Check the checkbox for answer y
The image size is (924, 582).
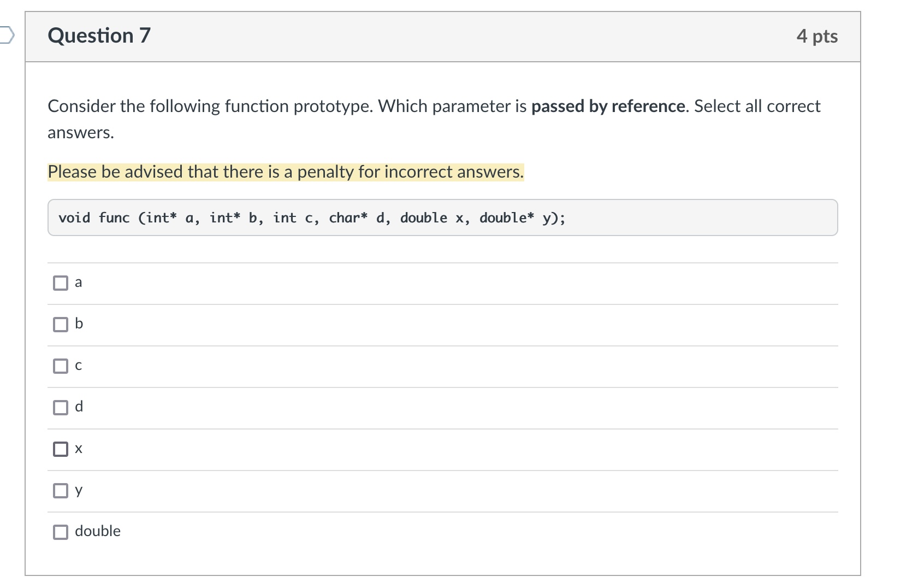click(x=61, y=491)
